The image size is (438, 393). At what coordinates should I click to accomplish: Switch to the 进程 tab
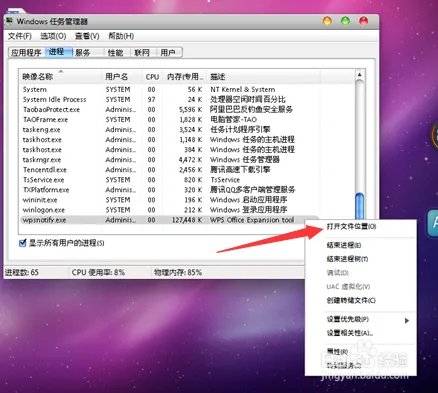coord(58,52)
